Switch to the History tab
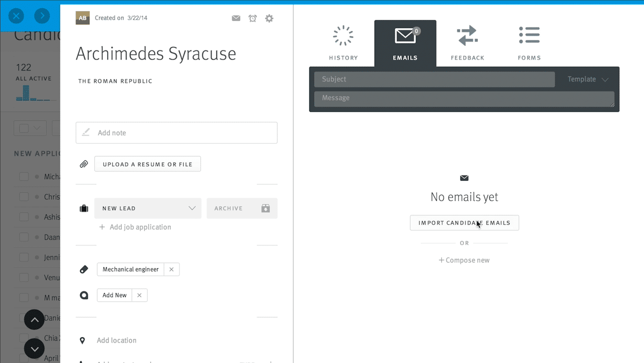Image resolution: width=644 pixels, height=363 pixels. [x=343, y=43]
